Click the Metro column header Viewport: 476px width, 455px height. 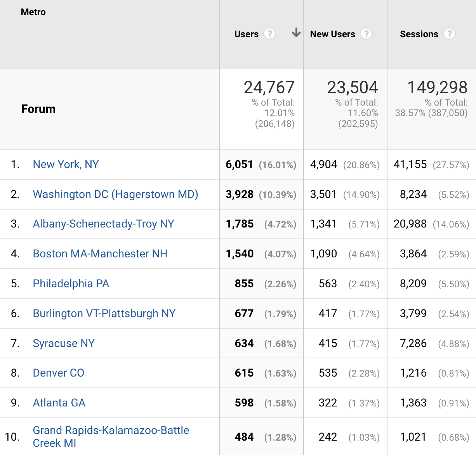(33, 12)
